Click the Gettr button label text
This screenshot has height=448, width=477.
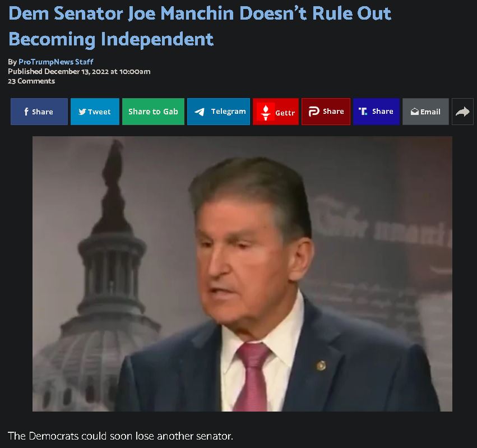[285, 113]
